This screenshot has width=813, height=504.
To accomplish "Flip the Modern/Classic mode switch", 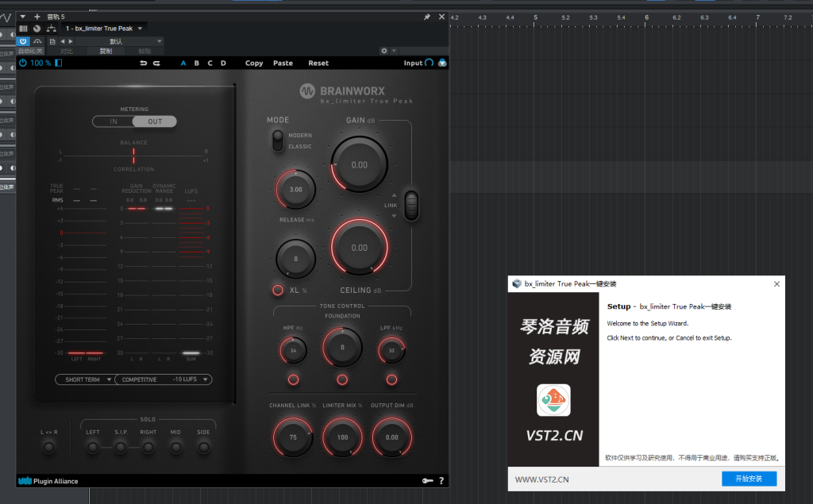I will pyautogui.click(x=277, y=140).
